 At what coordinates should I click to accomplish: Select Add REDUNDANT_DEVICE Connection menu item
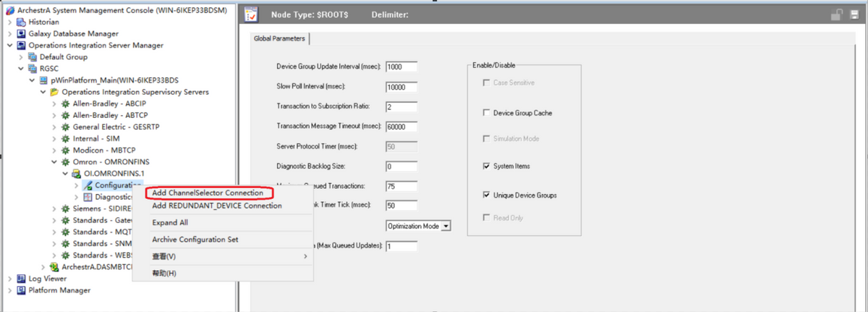click(x=216, y=206)
